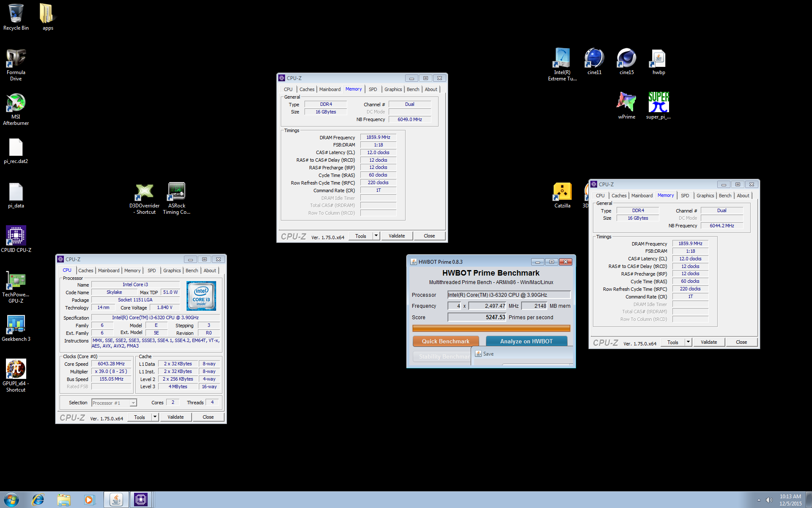This screenshot has height=508, width=812.
Task: Expand Processor #1 selection dropdown
Action: click(x=133, y=403)
